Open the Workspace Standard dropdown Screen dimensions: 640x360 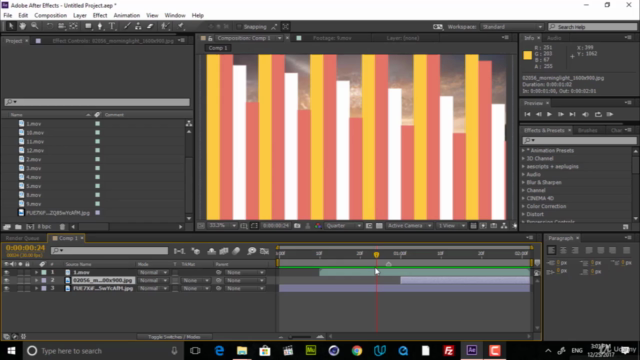click(511, 27)
